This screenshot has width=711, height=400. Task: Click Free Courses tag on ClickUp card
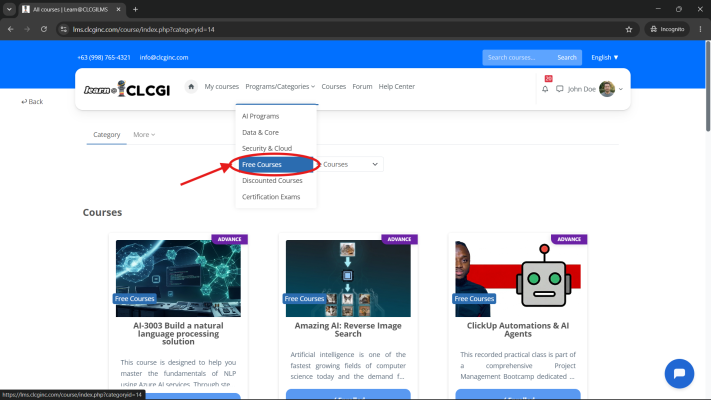474,298
